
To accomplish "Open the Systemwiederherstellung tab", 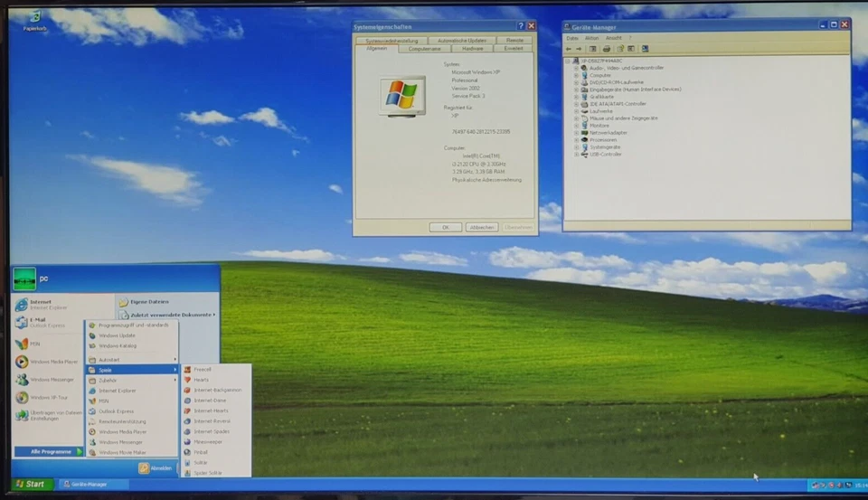I will pos(392,41).
